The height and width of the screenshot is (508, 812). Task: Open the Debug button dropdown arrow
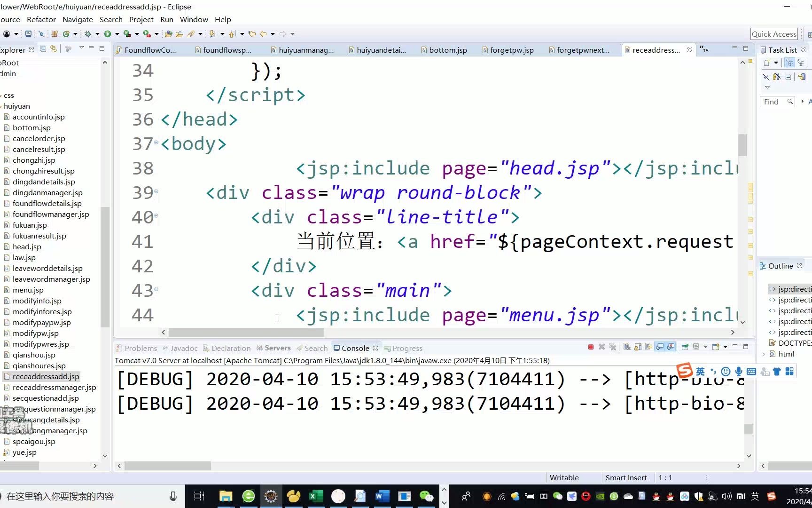pos(97,34)
